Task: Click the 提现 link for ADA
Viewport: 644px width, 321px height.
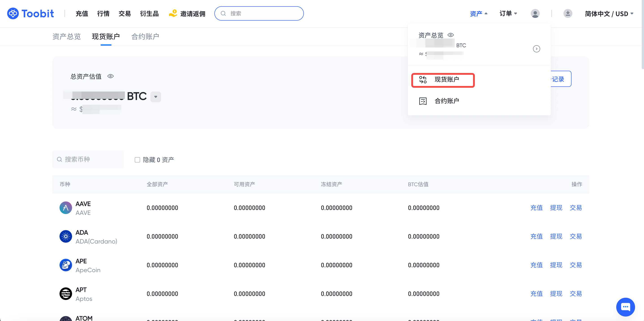Action: 556,237
